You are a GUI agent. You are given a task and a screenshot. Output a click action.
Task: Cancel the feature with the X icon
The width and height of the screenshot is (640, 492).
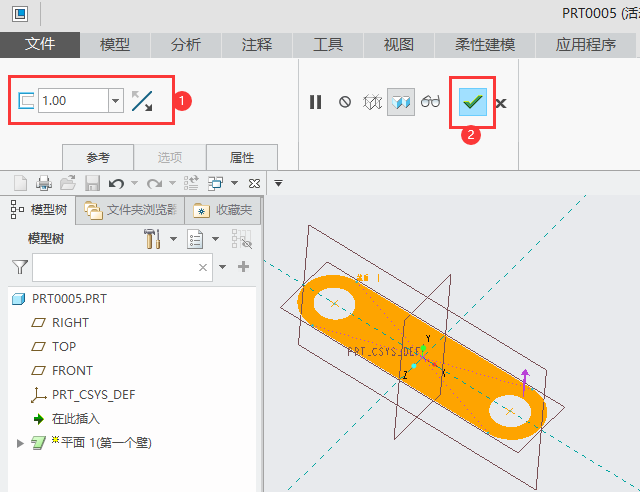501,103
